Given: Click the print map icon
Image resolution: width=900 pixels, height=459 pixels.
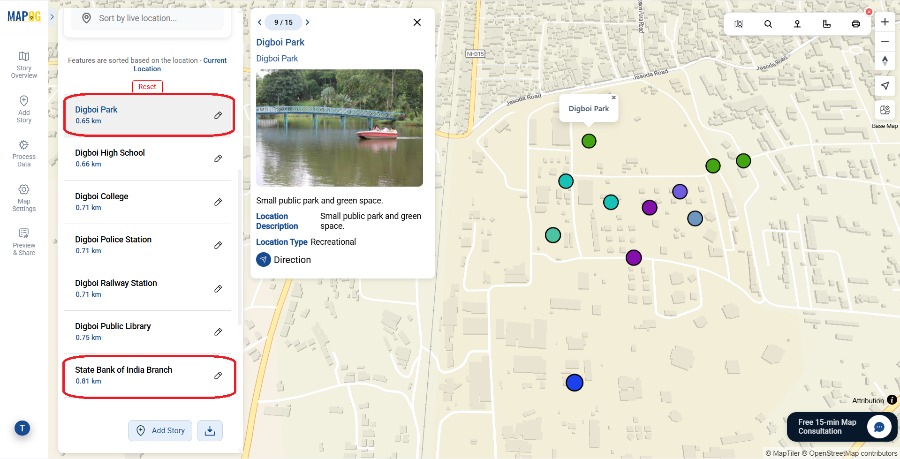Looking at the screenshot, I should click(856, 24).
